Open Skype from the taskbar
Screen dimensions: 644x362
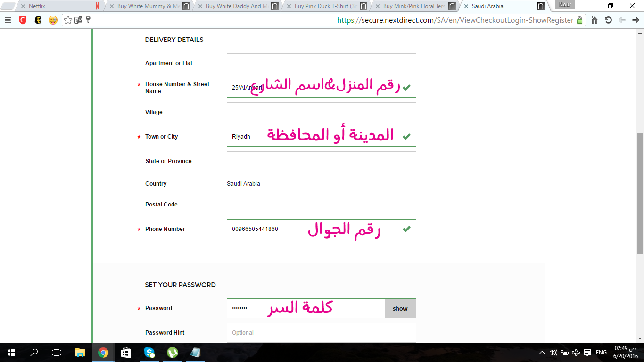[149, 353]
